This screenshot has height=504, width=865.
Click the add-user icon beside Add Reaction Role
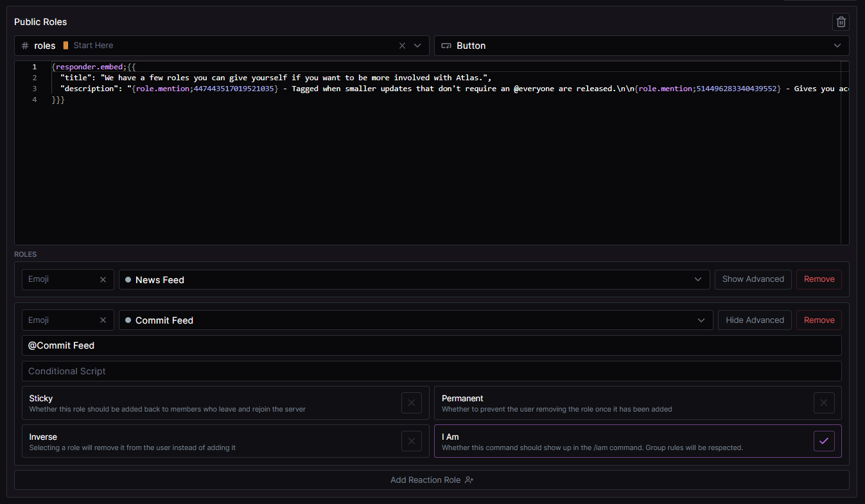[x=469, y=480]
